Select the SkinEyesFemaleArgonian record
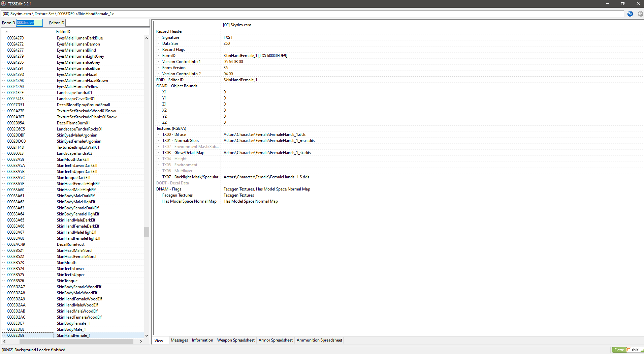This screenshot has height=354, width=644. coord(79,141)
